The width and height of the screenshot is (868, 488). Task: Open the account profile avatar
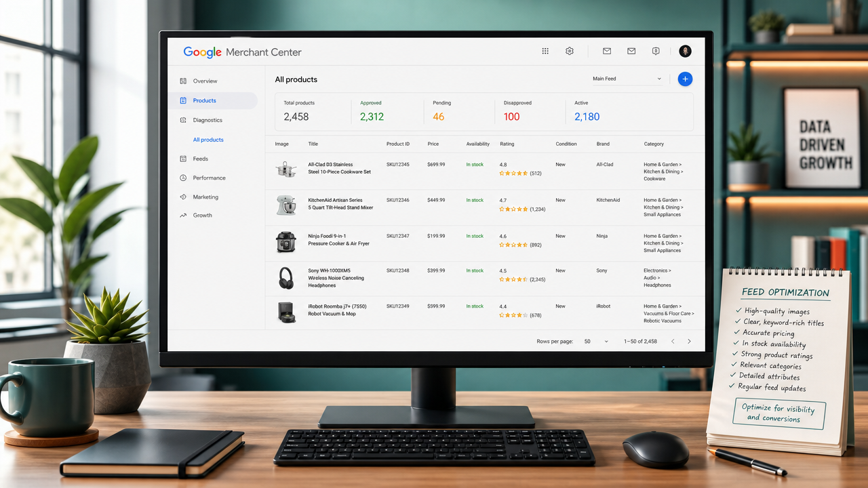click(685, 51)
